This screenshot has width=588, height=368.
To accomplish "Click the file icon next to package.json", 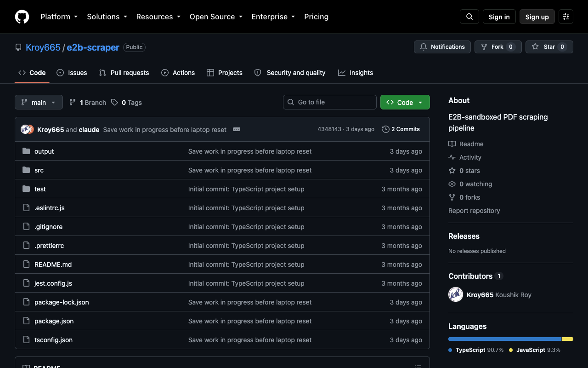I will click(x=26, y=321).
